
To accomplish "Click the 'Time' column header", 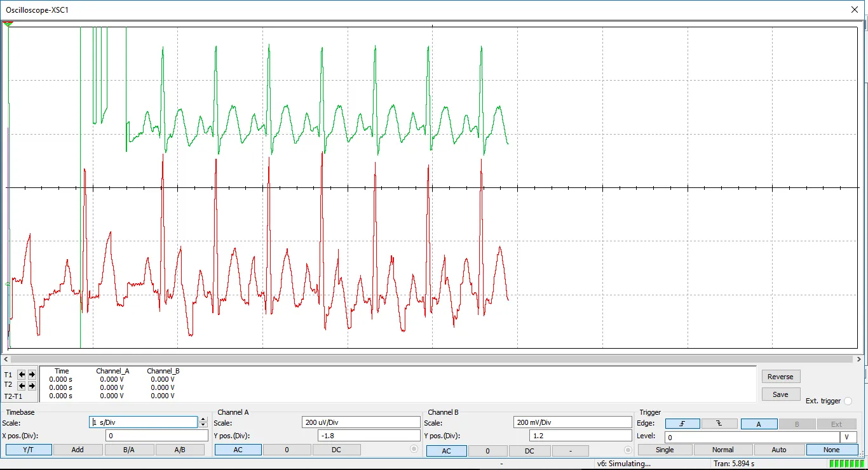I will click(x=62, y=371).
